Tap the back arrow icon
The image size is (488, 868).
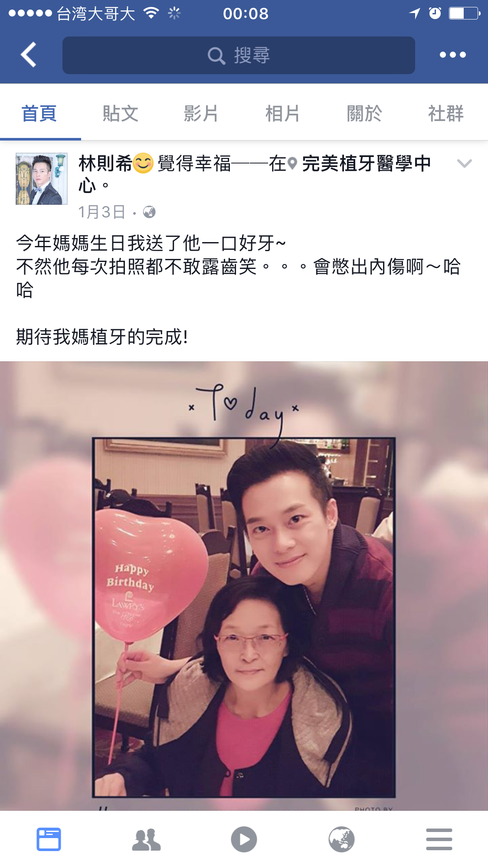tap(29, 55)
